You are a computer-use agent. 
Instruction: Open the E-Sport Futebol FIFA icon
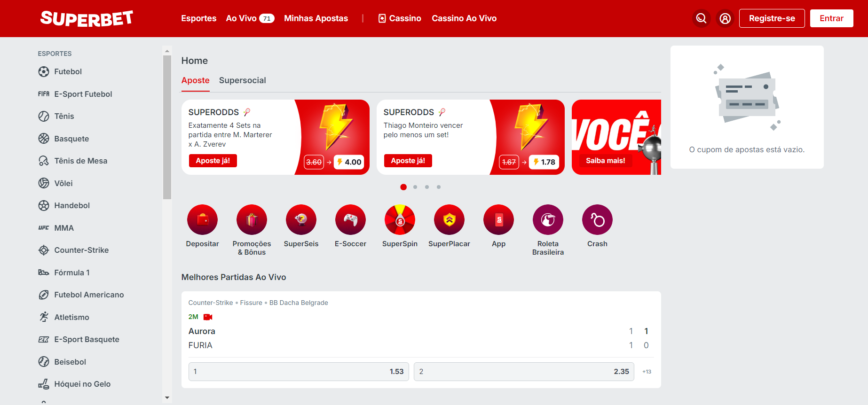pyautogui.click(x=44, y=94)
